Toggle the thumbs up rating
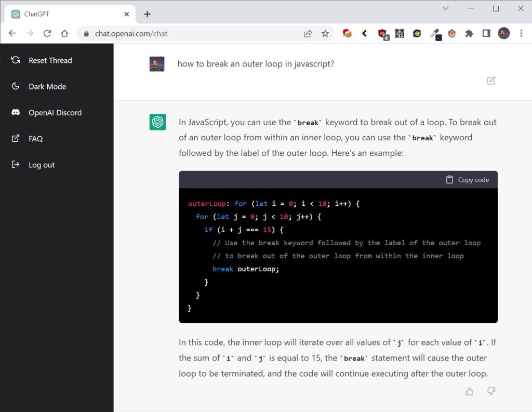This screenshot has height=412, width=532. 469,391
